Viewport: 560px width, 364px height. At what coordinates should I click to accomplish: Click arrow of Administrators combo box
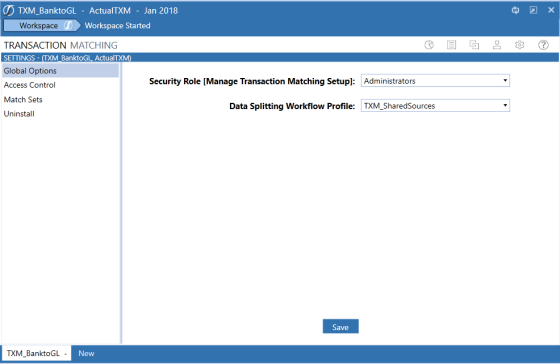tap(505, 81)
